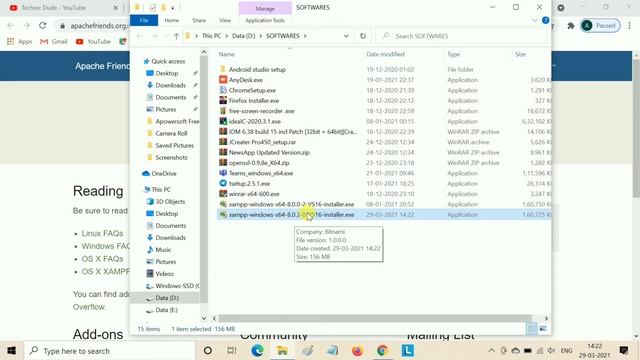The image size is (640, 360).
Task: Click the Firefox Installer.exe icon
Action: pyautogui.click(x=223, y=100)
